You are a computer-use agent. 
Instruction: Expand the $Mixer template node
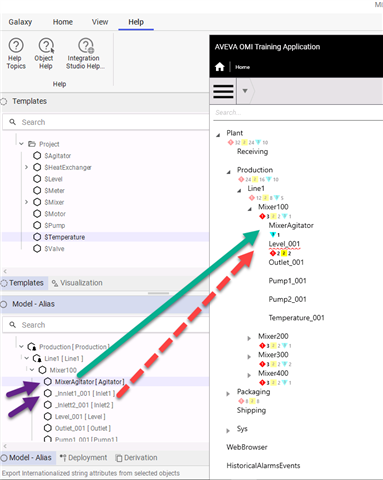pos(26,202)
